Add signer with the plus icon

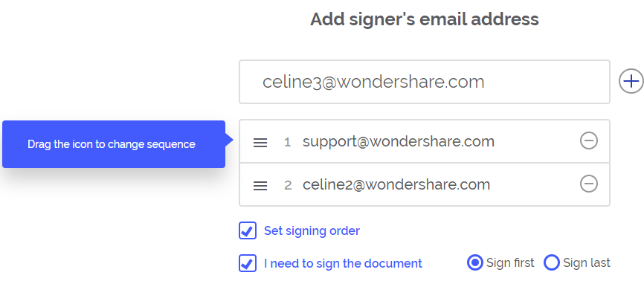631,82
